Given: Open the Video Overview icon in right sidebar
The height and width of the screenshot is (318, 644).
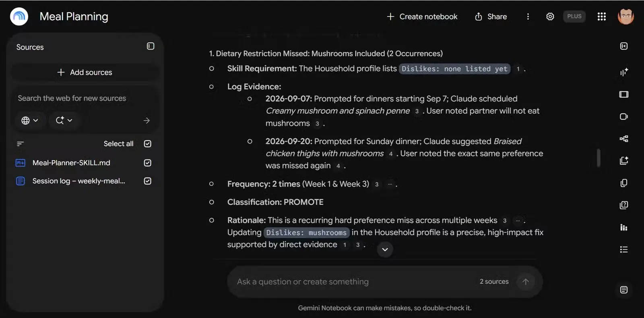Looking at the screenshot, I should click(x=624, y=116).
